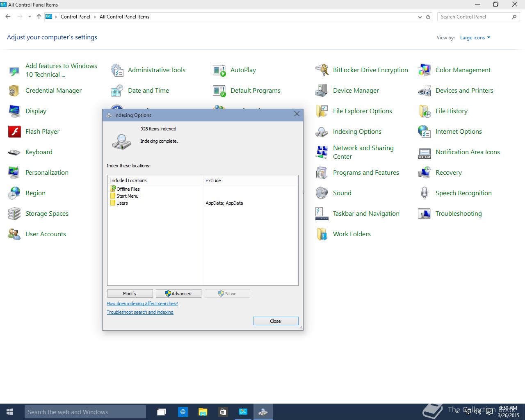Open the Sound speaker icon

point(322,193)
